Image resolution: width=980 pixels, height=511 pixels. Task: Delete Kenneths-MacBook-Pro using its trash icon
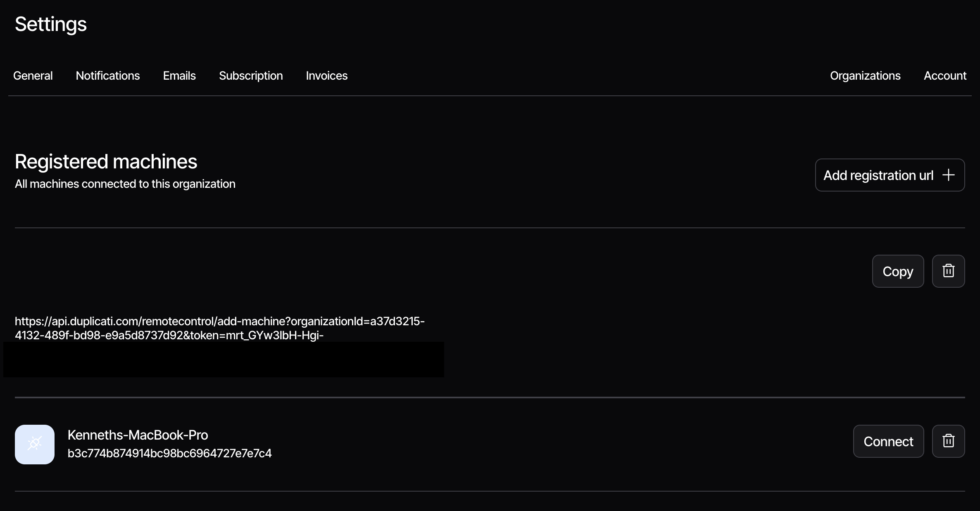pyautogui.click(x=948, y=441)
